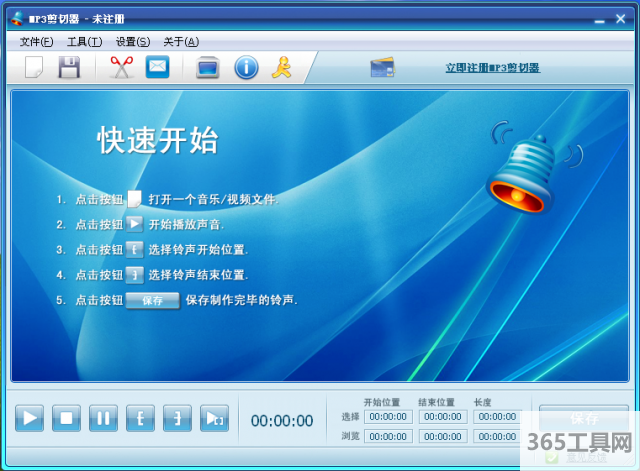The image size is (640, 471).
Task: Click the orange running figure icon
Action: (282, 68)
